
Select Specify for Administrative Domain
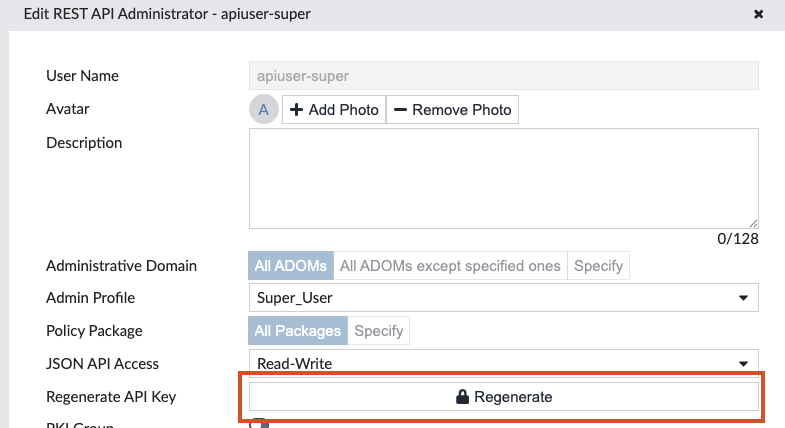pos(598,266)
